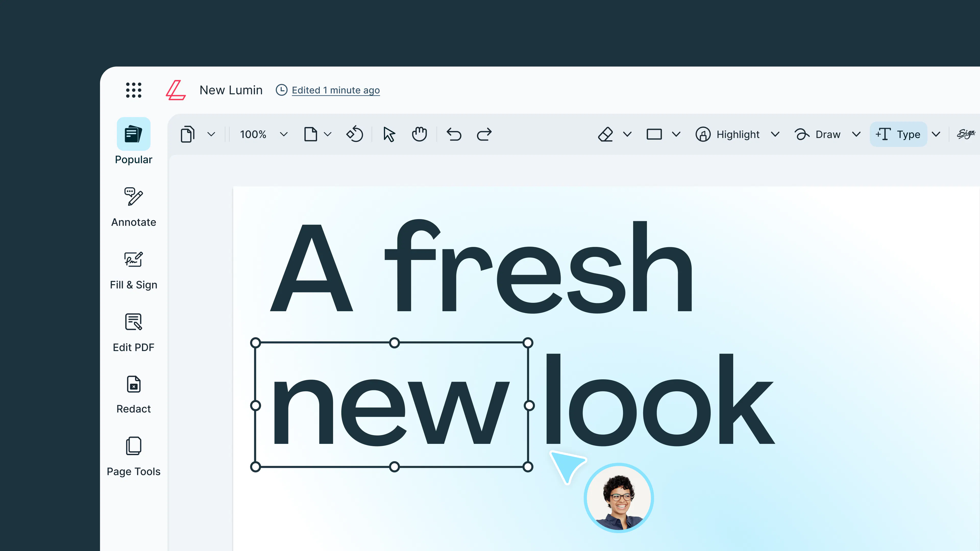Expand the copy pages dropdown arrow
Viewport: 980px width, 551px height.
coord(211,134)
